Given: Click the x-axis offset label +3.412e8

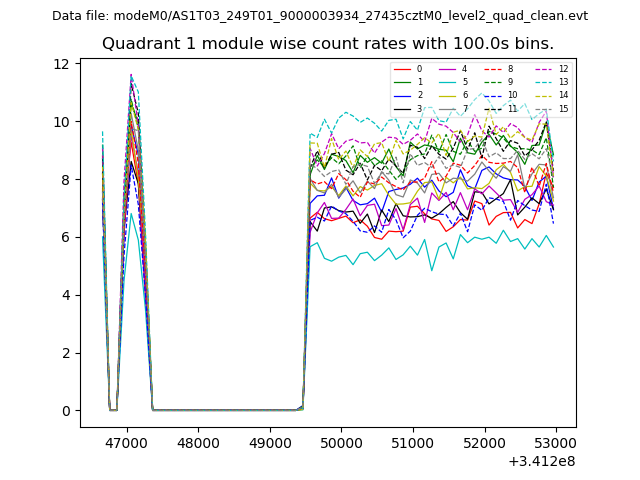Looking at the screenshot, I should pyautogui.click(x=542, y=461).
